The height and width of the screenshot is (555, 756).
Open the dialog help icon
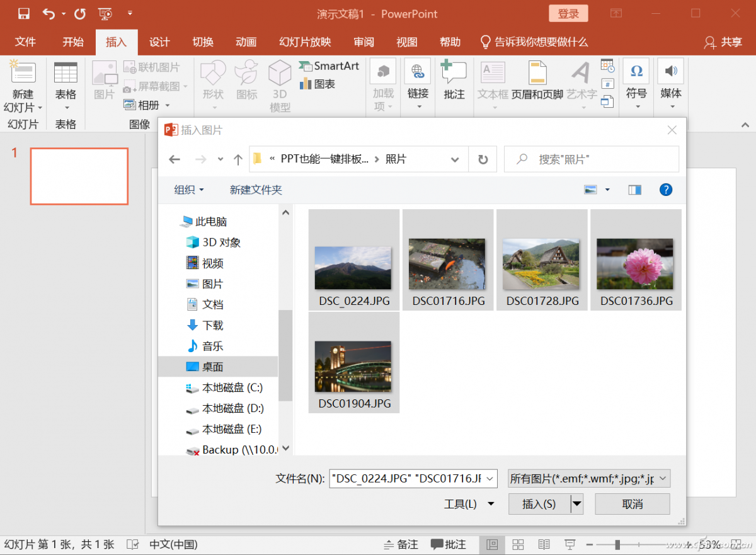666,190
